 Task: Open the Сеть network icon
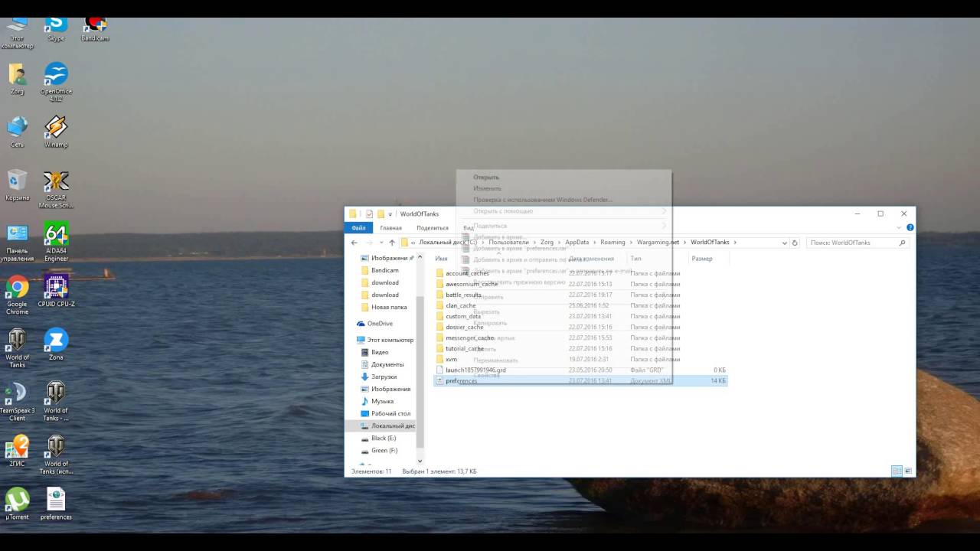[x=17, y=132]
